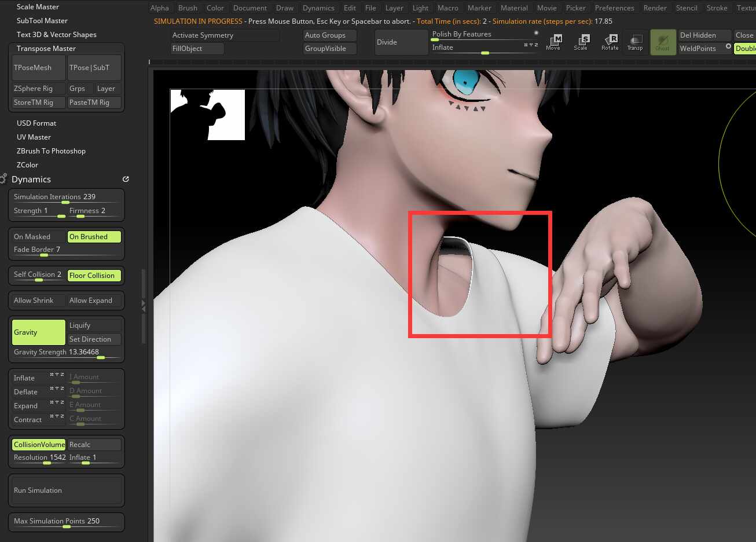Click Polish By Features mode dot
The width and height of the screenshot is (756, 542).
tap(536, 33)
